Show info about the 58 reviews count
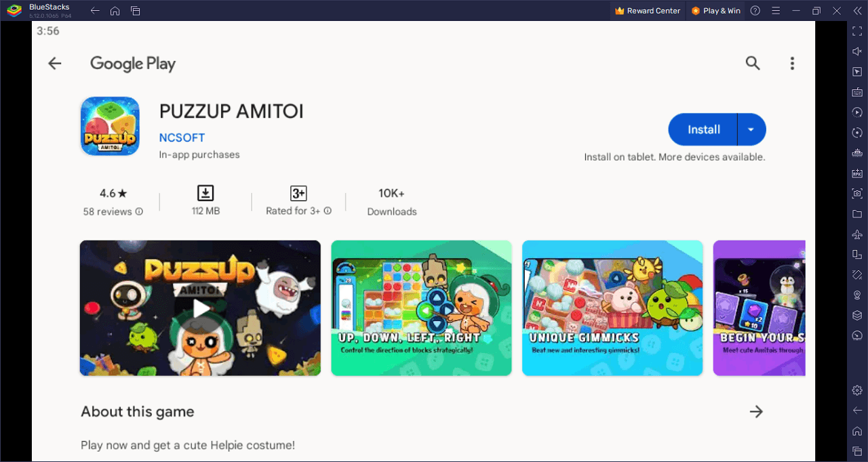This screenshot has width=868, height=462. [x=139, y=211]
